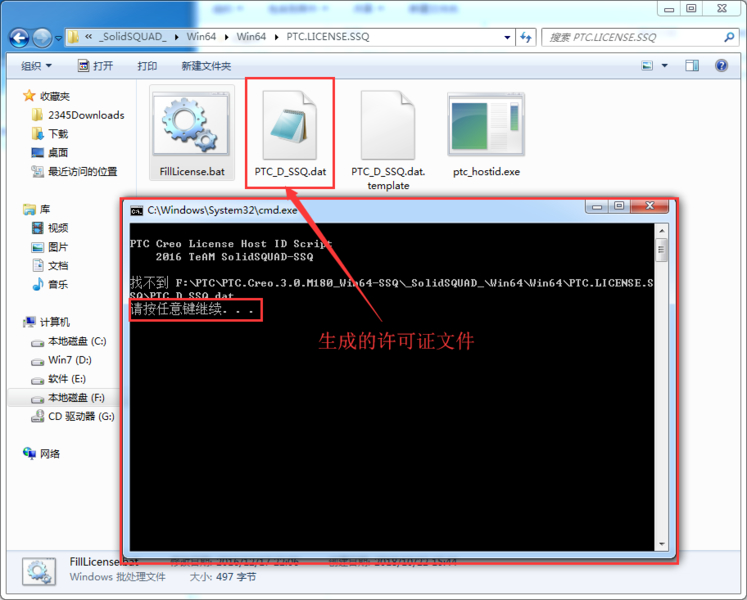Click Windows 批处理文件 type text in details pane
The width and height of the screenshot is (747, 600).
(x=117, y=577)
